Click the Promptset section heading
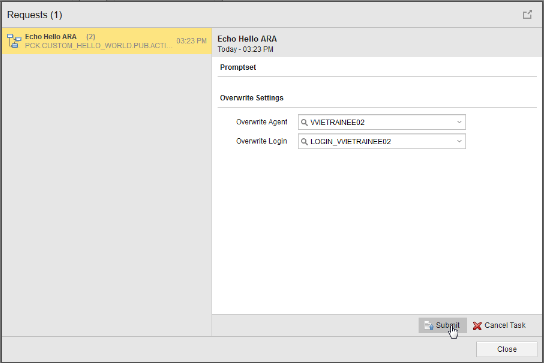The height and width of the screenshot is (363, 544). tap(238, 67)
